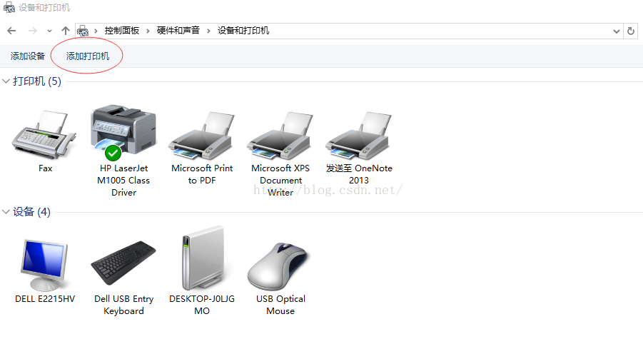
Task: Collapse the 打印机 (5) section
Action: point(6,81)
